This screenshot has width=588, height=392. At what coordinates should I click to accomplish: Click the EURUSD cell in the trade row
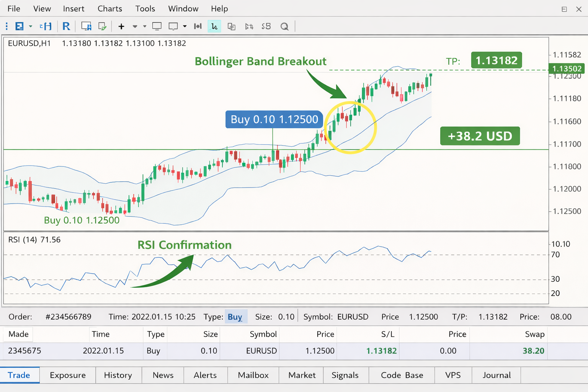click(261, 351)
